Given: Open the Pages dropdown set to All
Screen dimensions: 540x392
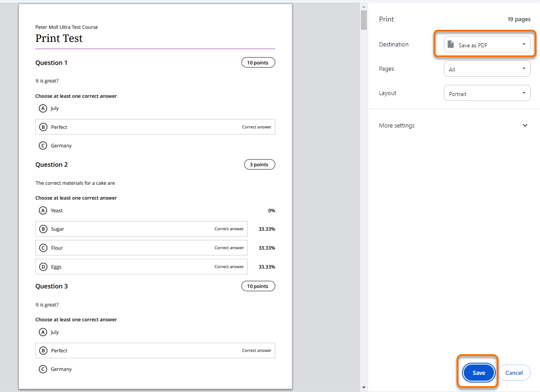Looking at the screenshot, I should (487, 69).
